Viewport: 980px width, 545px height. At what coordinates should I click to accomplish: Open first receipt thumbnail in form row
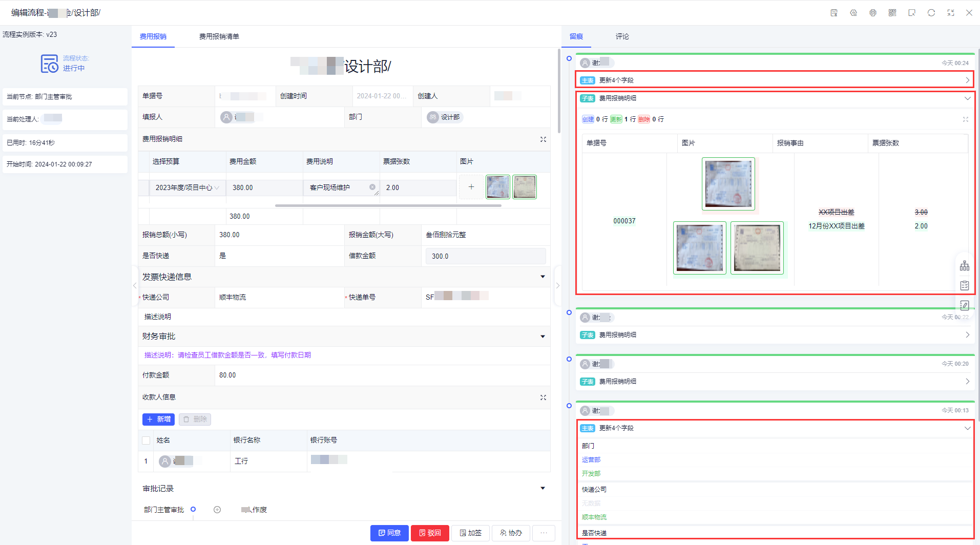point(498,187)
